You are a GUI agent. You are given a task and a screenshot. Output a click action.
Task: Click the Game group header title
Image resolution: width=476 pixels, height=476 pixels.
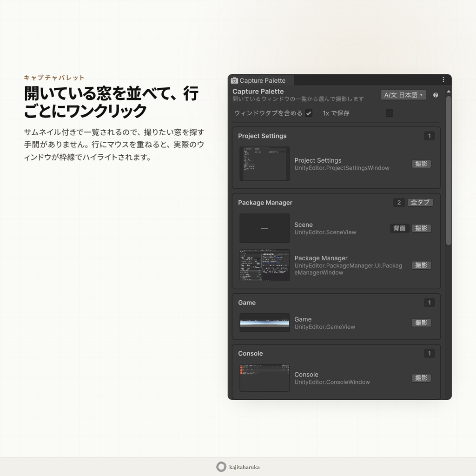point(247,303)
